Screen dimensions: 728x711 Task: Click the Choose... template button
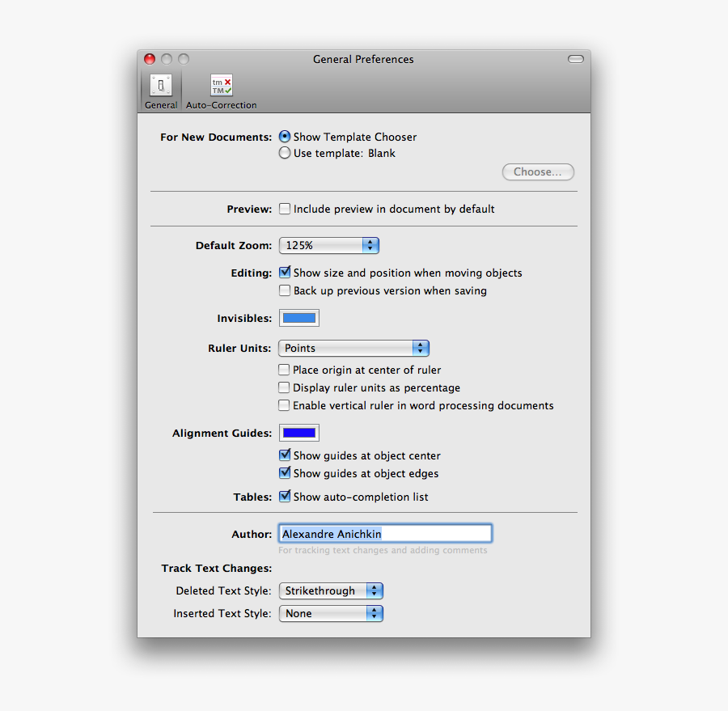[x=538, y=172]
